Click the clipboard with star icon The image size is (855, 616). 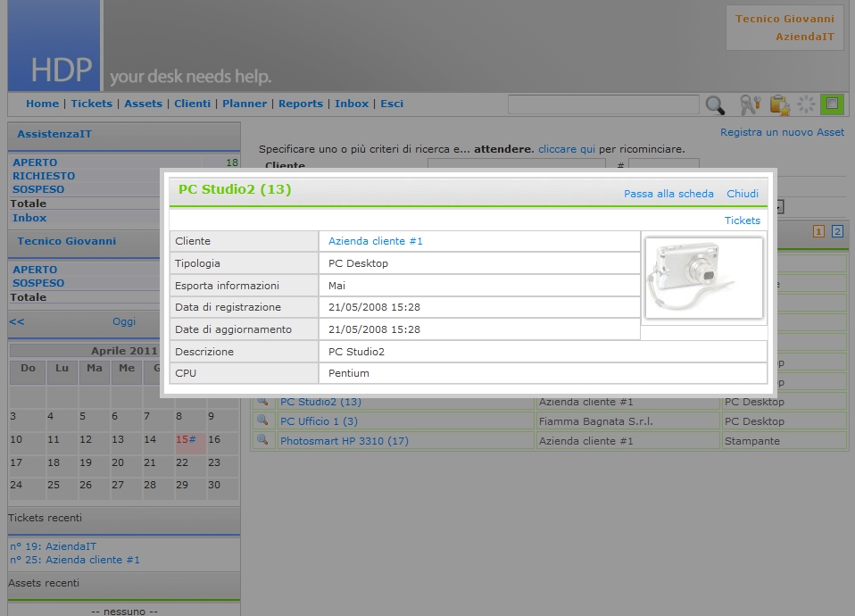click(779, 104)
